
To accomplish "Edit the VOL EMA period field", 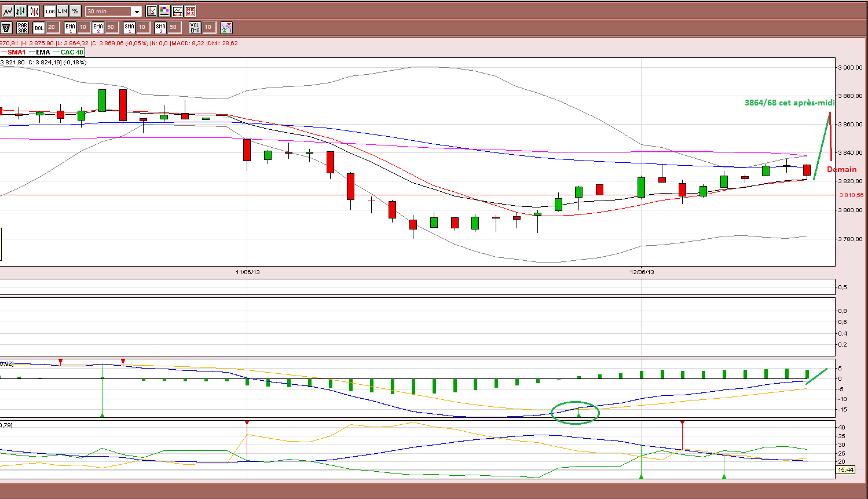I will coord(209,27).
